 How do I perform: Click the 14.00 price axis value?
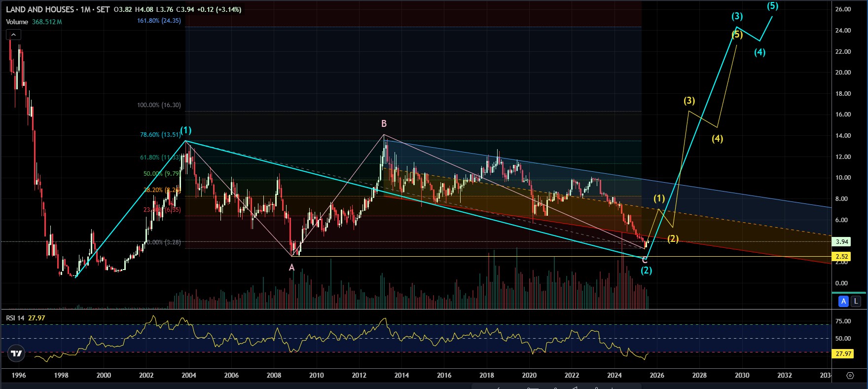click(x=843, y=136)
